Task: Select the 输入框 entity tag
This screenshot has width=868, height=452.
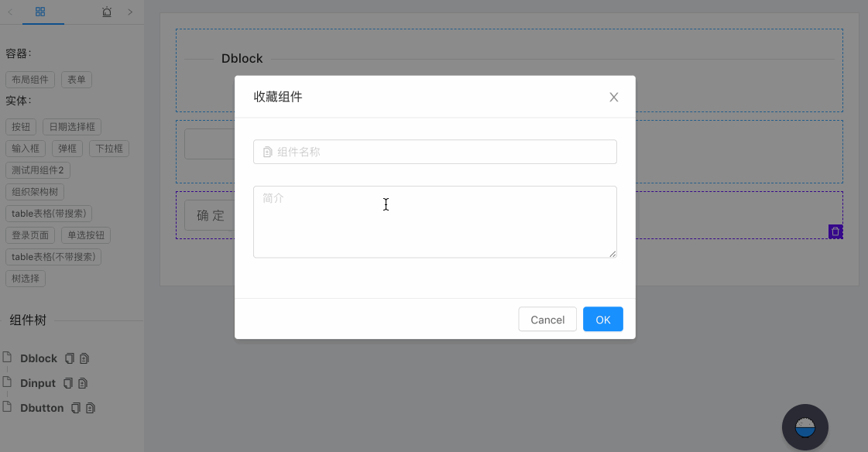Action: [x=26, y=149]
